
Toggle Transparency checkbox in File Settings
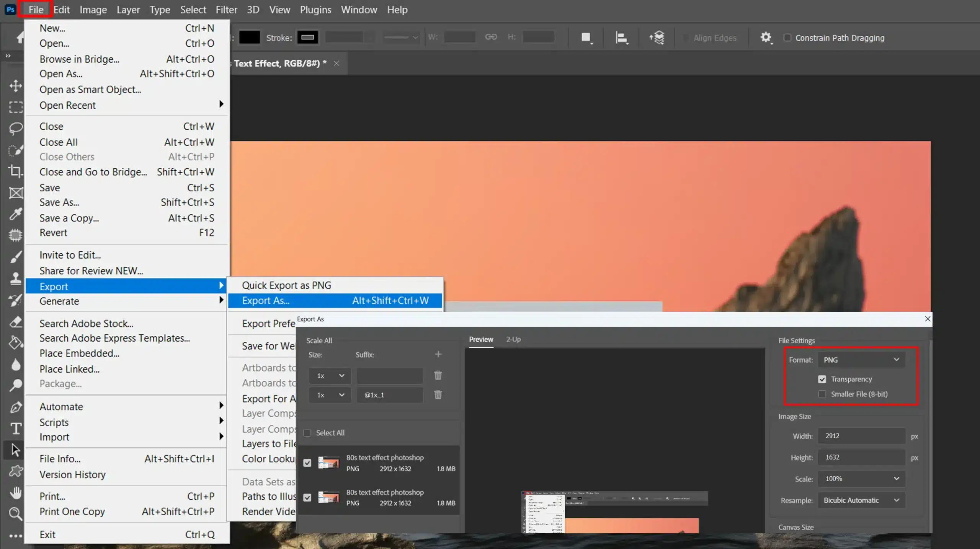click(822, 379)
